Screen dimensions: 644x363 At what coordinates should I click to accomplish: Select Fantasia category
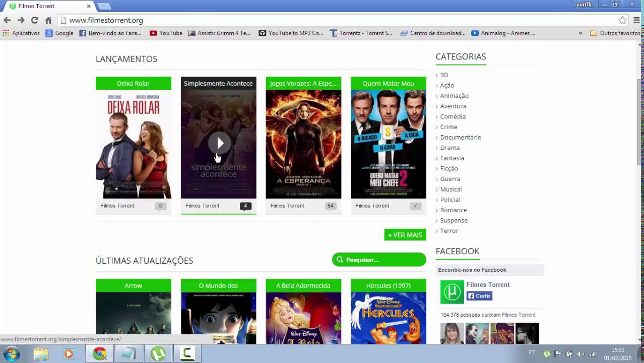pyautogui.click(x=452, y=158)
